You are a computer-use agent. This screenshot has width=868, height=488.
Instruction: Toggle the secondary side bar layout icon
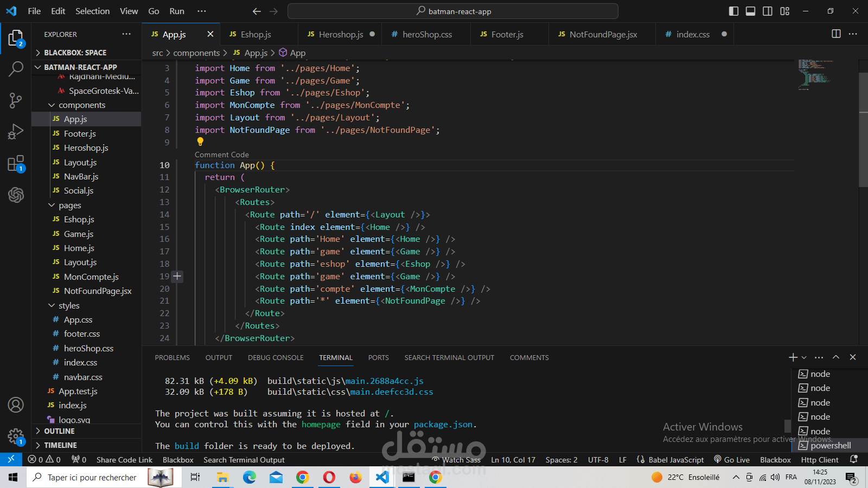(768, 11)
